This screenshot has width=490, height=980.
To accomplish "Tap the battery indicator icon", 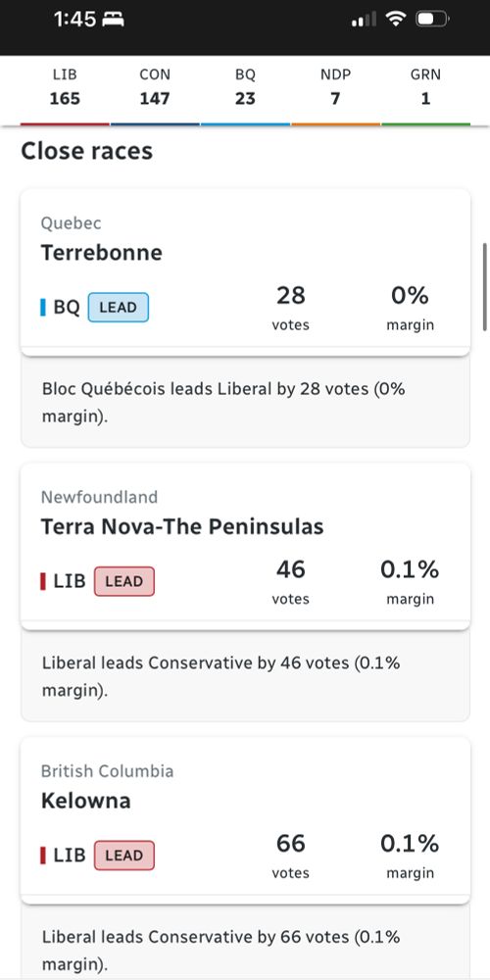I will point(432,20).
